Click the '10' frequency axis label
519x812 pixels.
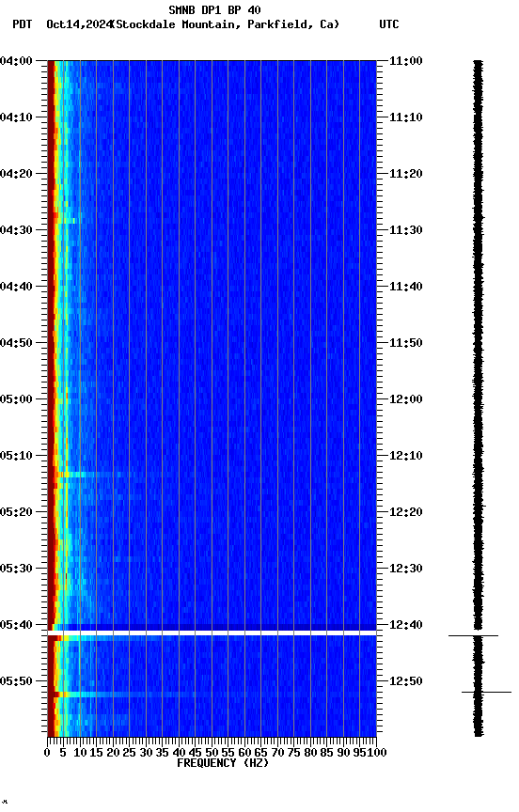pyautogui.click(x=80, y=753)
